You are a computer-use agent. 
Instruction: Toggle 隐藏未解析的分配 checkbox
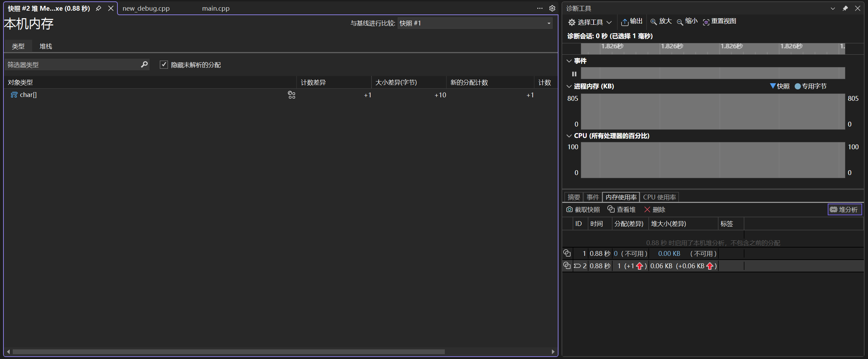pos(164,65)
